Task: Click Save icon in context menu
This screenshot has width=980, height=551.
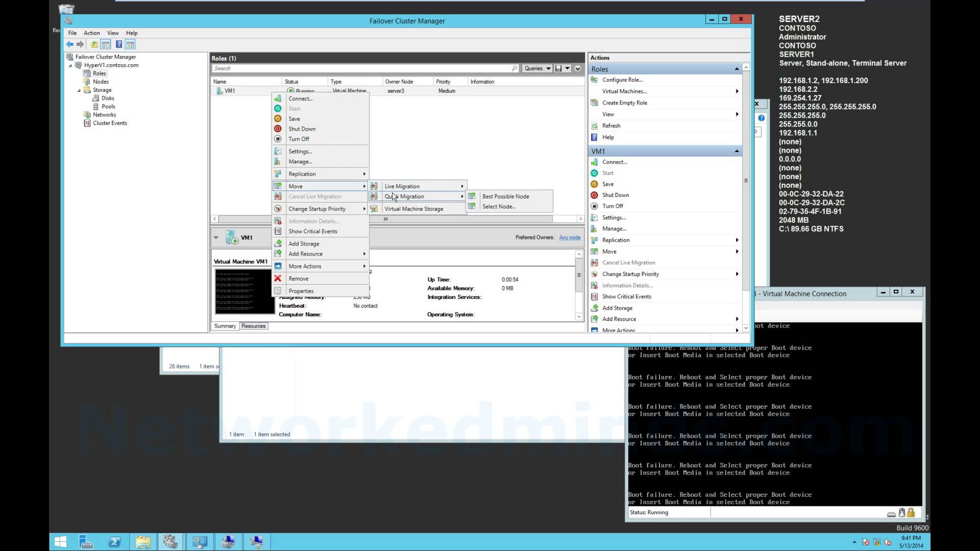Action: [278, 118]
